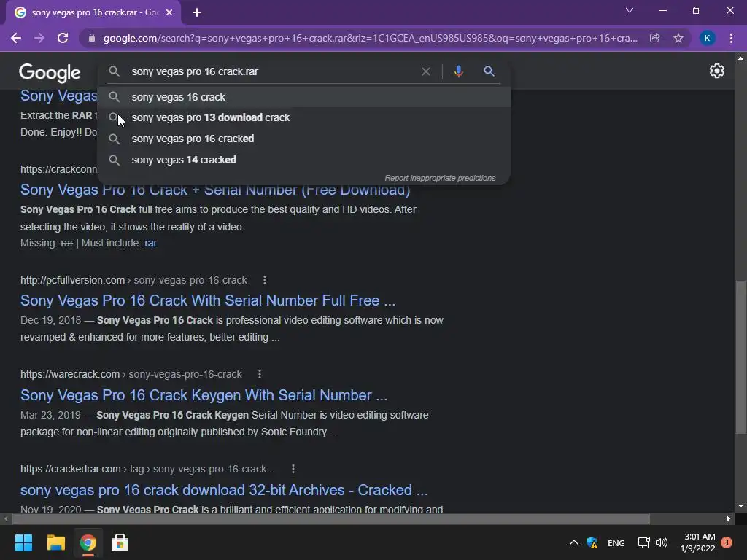This screenshot has width=747, height=560.
Task: Click the warecrack.com URL text
Action: (x=131, y=374)
